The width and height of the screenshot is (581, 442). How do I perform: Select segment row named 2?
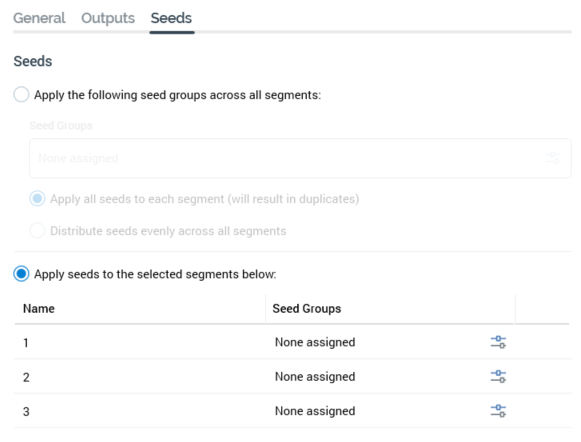pyautogui.click(x=292, y=376)
